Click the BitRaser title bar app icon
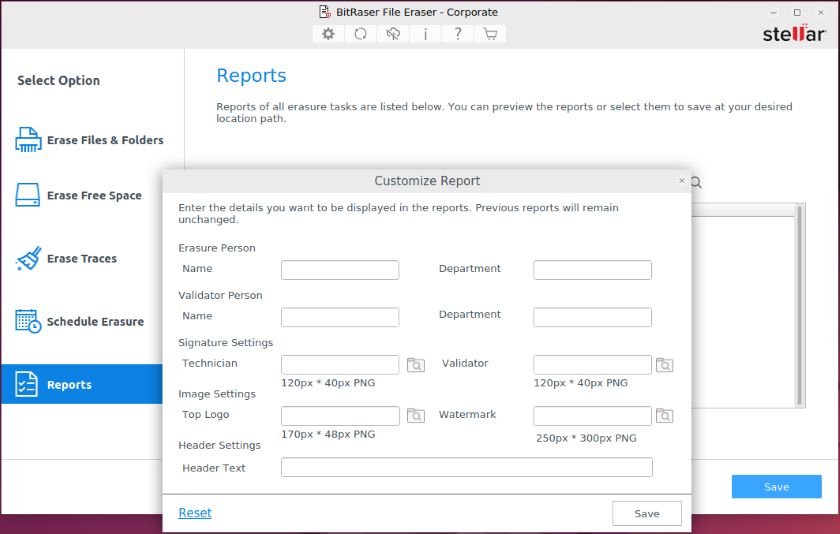 point(325,12)
